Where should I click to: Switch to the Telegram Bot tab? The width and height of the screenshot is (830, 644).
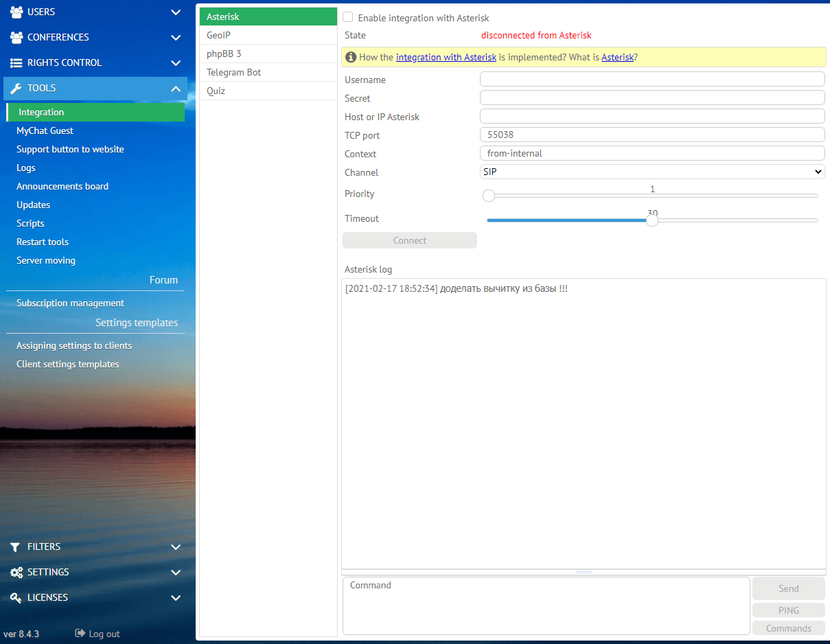click(x=234, y=72)
